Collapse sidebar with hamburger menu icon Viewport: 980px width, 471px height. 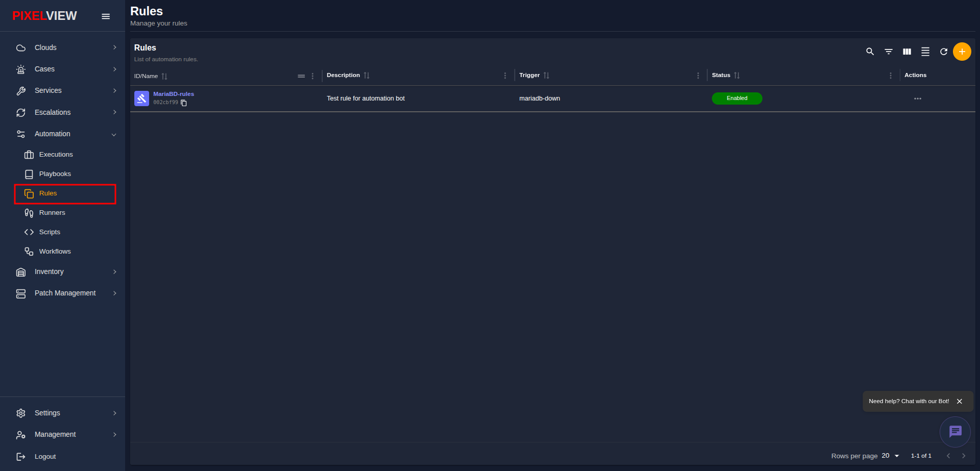coord(106,16)
